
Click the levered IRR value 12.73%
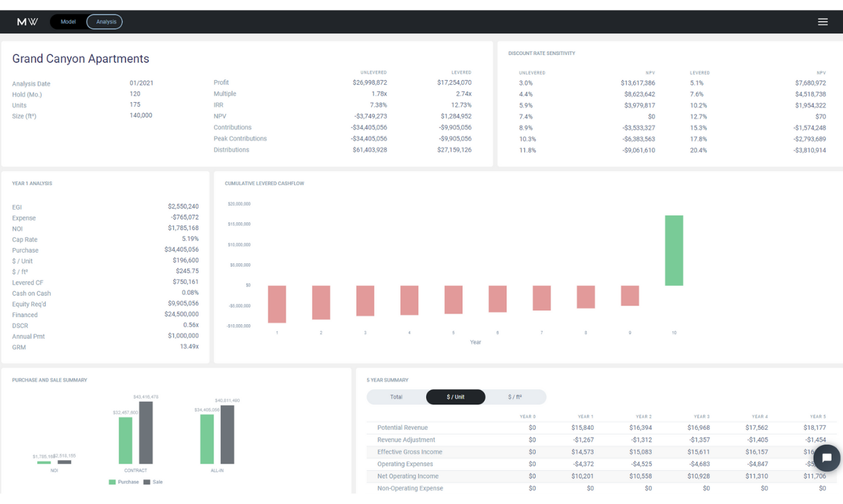pos(461,105)
